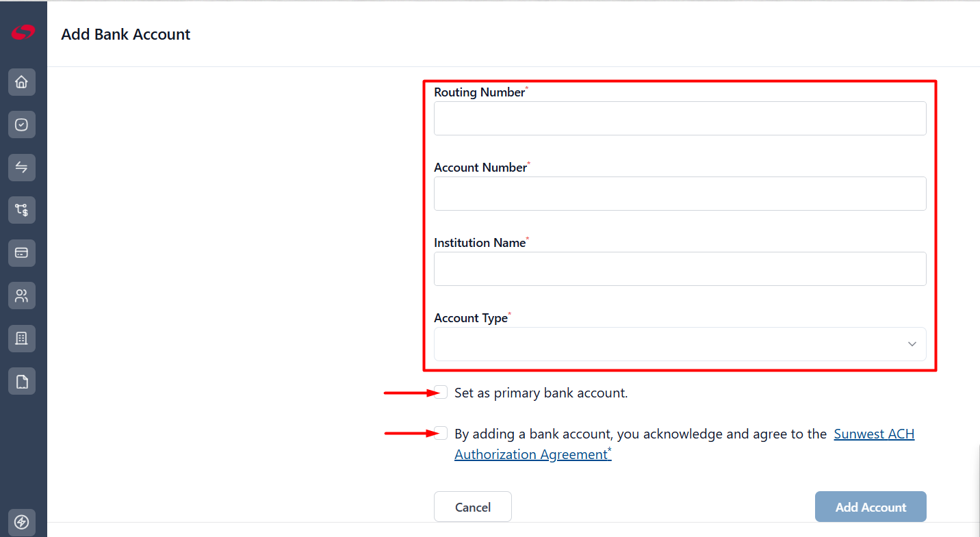Open Sunwest ACH Authorization Agreement link
Screen dimensions: 980x537
(684, 444)
